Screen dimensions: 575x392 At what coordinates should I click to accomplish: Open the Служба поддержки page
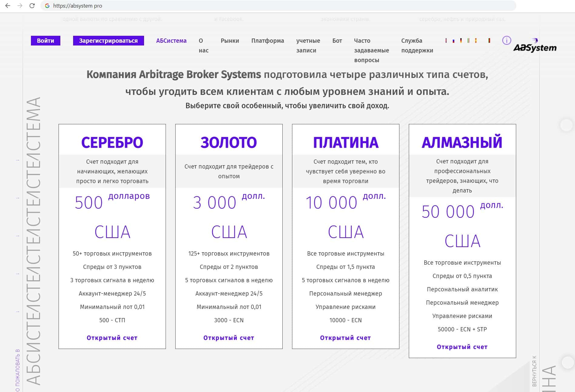[x=417, y=45]
